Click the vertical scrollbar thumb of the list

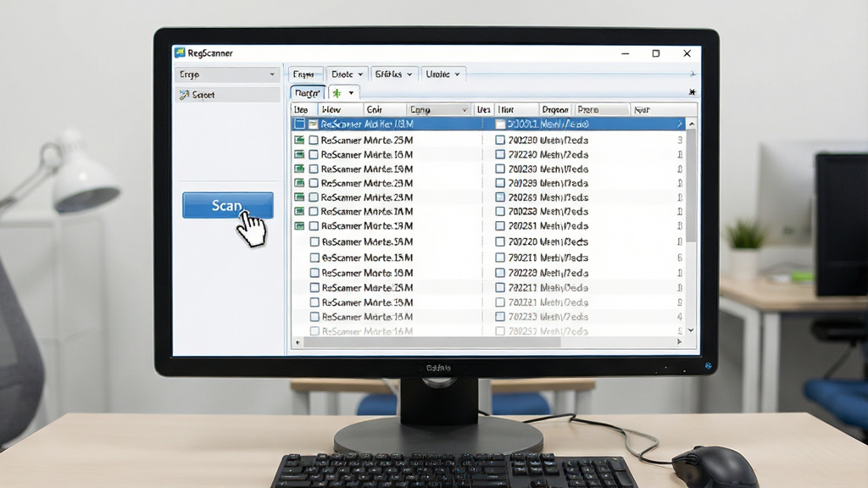[x=691, y=186]
